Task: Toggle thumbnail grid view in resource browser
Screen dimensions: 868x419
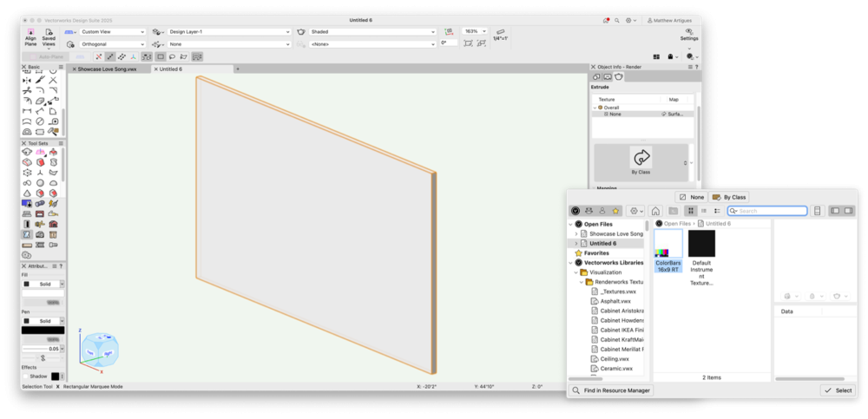Action: click(x=691, y=211)
